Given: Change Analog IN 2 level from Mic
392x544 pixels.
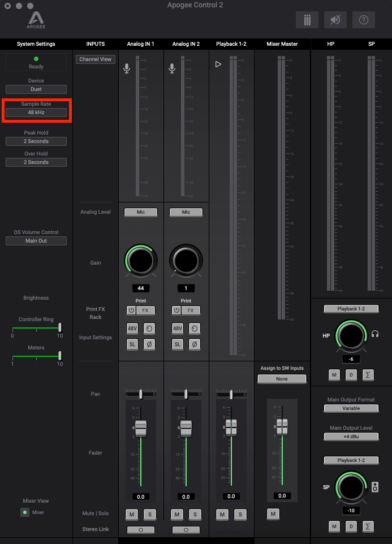Looking at the screenshot, I should click(x=186, y=212).
